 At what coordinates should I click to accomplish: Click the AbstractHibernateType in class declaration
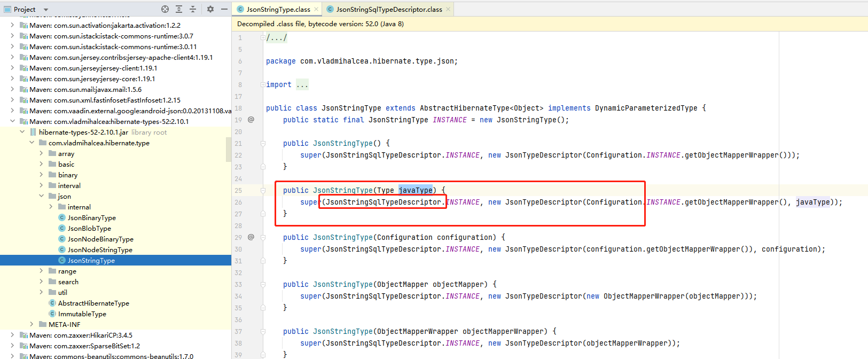pos(464,108)
